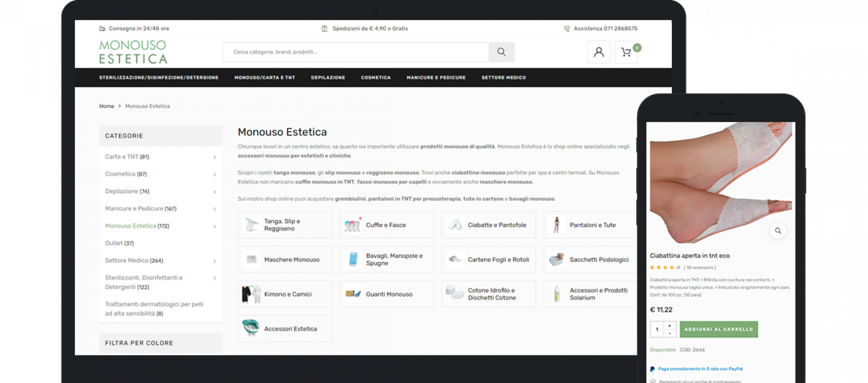Click the shipping box icon beside Spedizioni
This screenshot has width=868, height=383.
[x=324, y=28]
